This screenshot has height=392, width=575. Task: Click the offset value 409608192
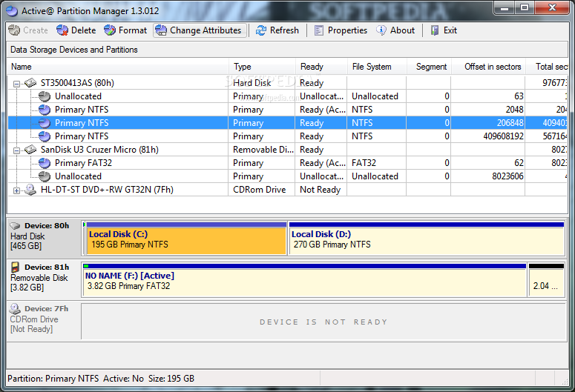coord(503,136)
